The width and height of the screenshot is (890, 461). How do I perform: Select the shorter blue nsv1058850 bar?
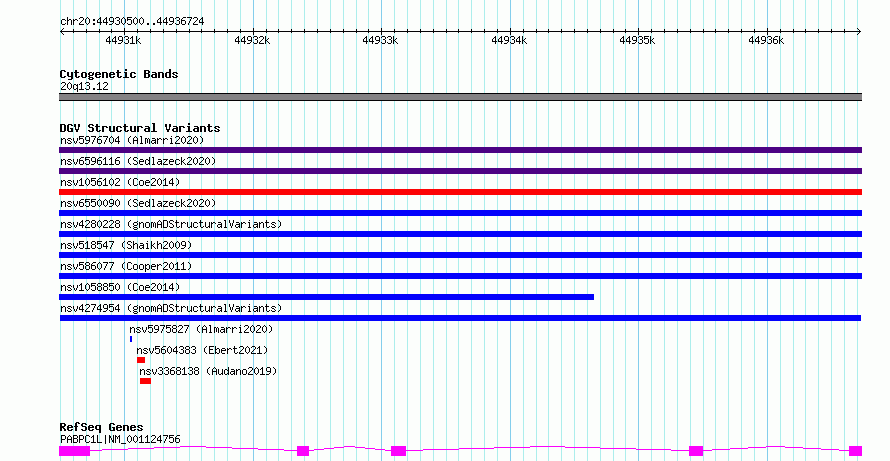coord(326,297)
